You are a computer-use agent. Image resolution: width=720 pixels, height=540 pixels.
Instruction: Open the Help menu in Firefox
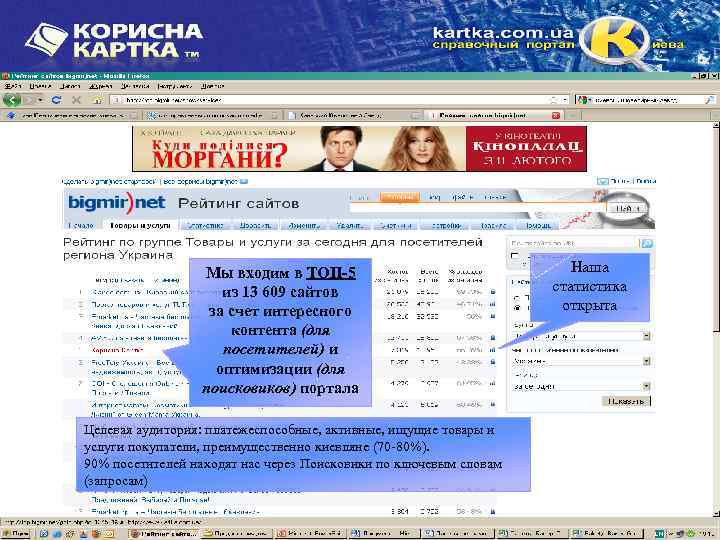click(212, 86)
